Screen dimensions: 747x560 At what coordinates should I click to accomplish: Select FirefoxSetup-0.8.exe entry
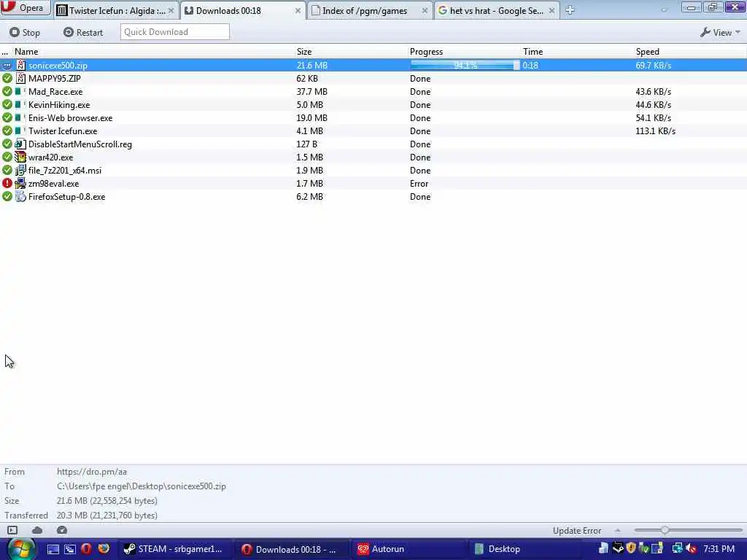coord(373,196)
